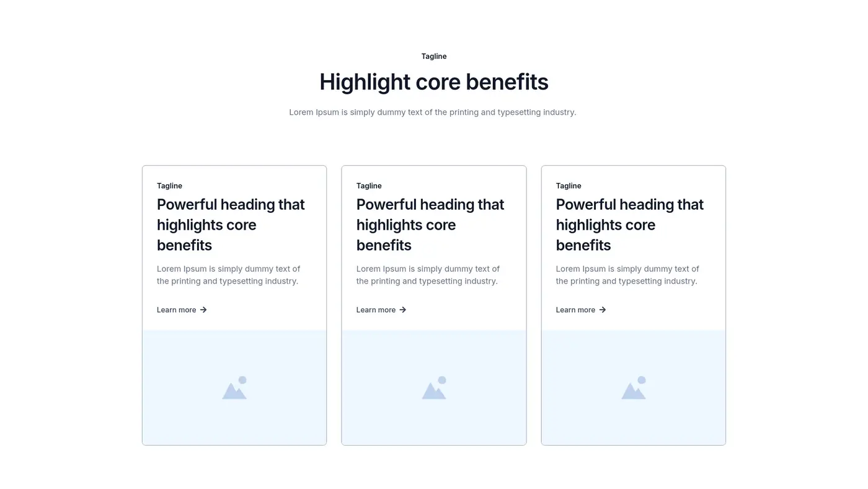
Task: Click the Lorem Ipsum description in the left card
Action: (x=228, y=275)
